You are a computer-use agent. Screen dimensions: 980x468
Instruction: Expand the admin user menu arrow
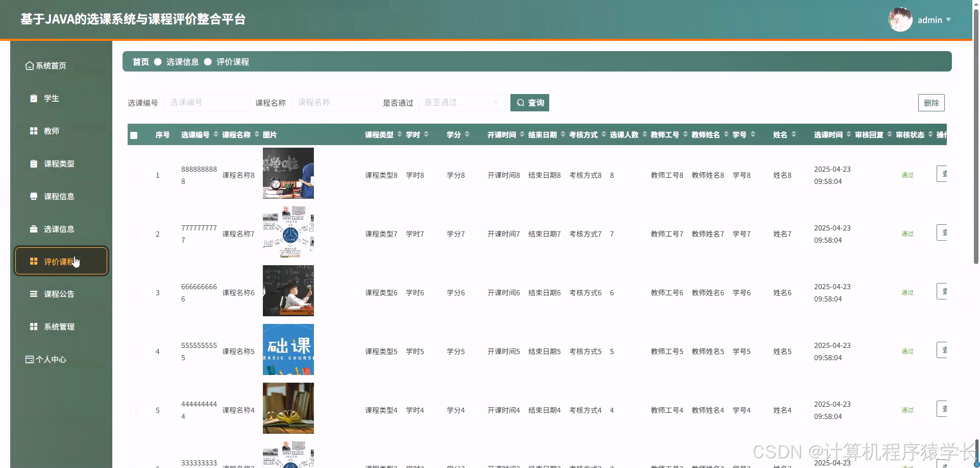948,19
